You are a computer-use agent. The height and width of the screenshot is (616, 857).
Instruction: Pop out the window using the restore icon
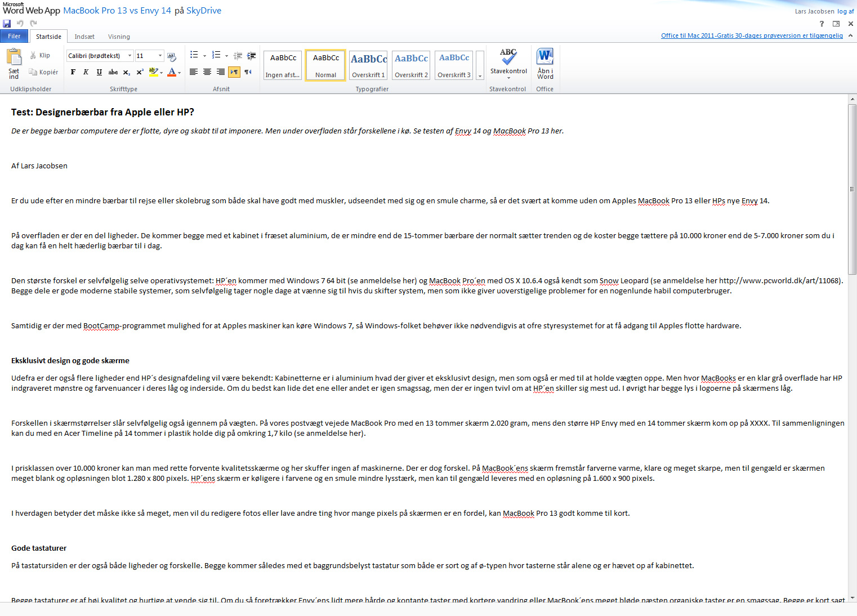tap(836, 24)
